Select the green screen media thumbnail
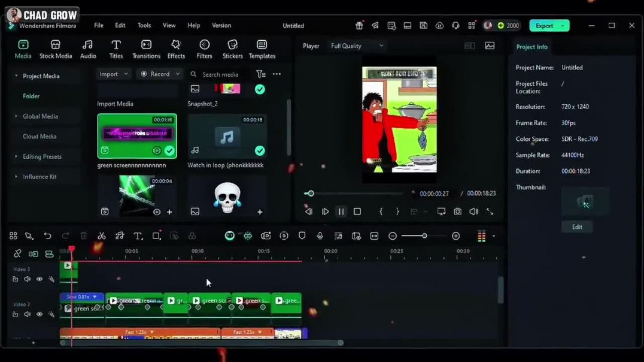Image resolution: width=644 pixels, height=362 pixels. point(137,136)
